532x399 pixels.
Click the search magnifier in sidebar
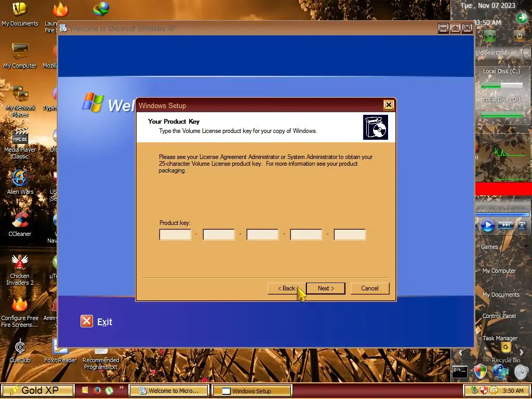526,52
